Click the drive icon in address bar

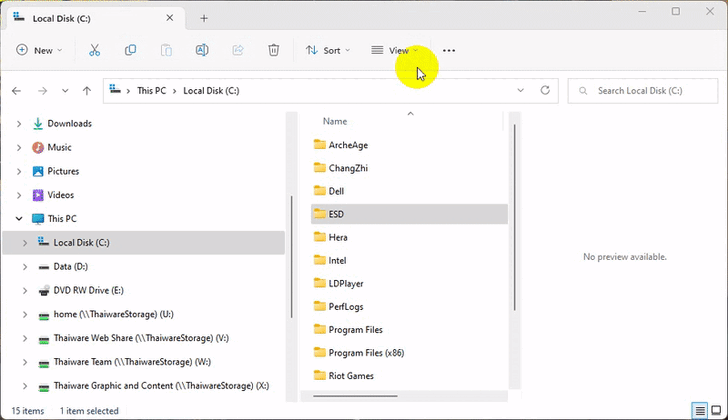pyautogui.click(x=115, y=90)
